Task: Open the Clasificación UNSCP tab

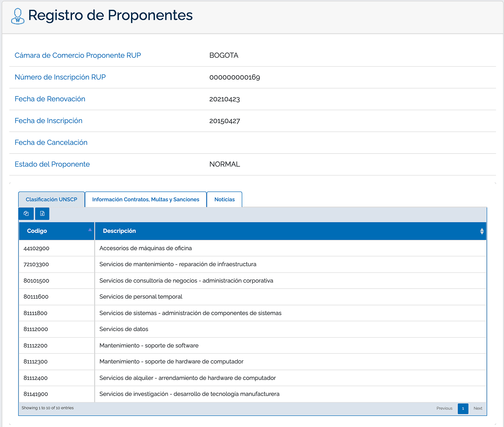Action: pos(51,200)
